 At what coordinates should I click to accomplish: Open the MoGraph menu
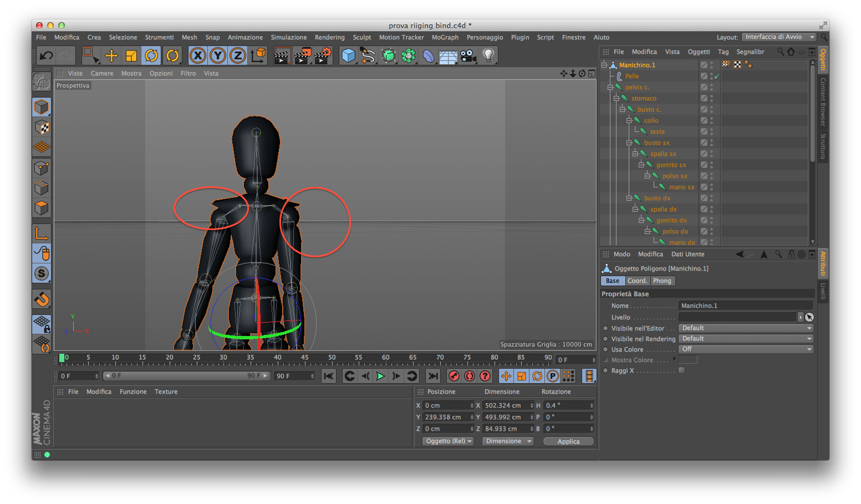(x=445, y=38)
